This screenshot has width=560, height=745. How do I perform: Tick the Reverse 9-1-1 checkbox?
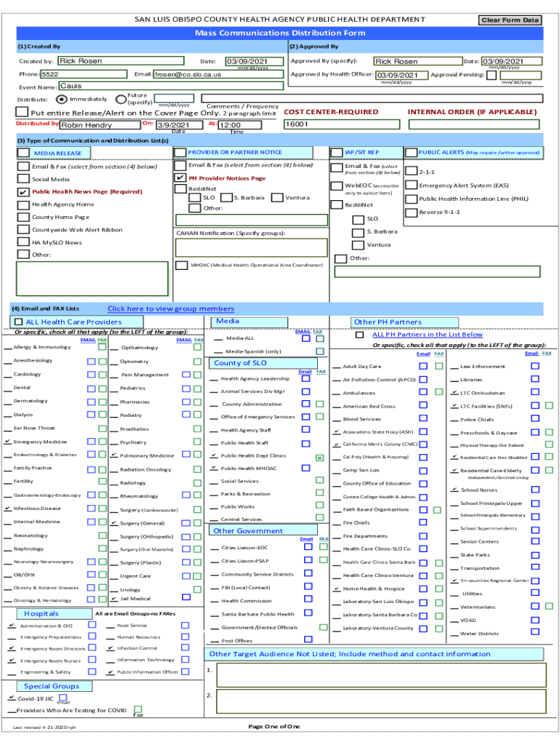pyautogui.click(x=411, y=212)
